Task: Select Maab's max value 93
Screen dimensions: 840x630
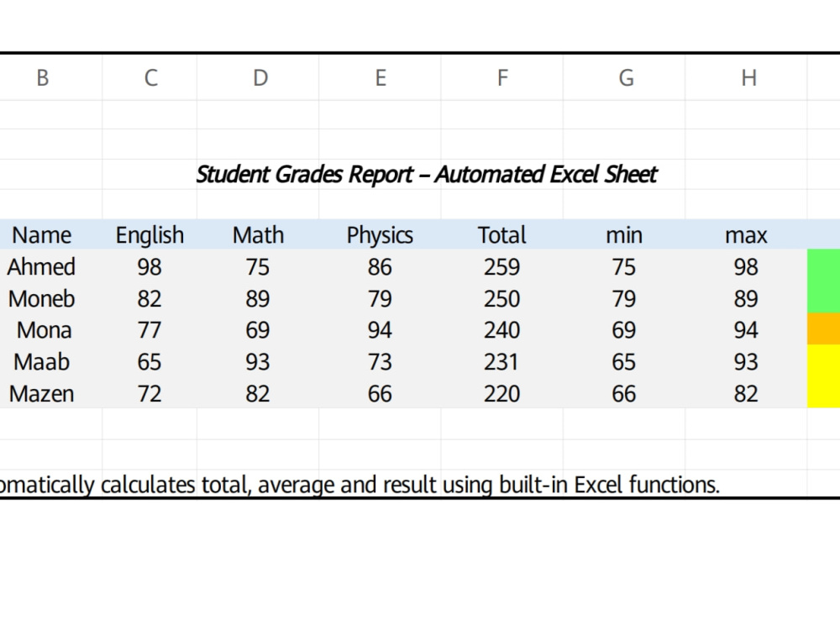Action: (746, 361)
